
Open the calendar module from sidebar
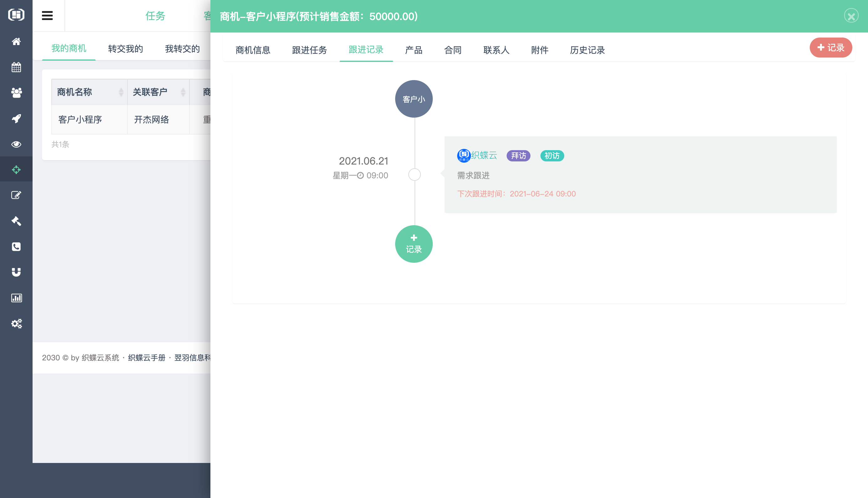pyautogui.click(x=16, y=67)
